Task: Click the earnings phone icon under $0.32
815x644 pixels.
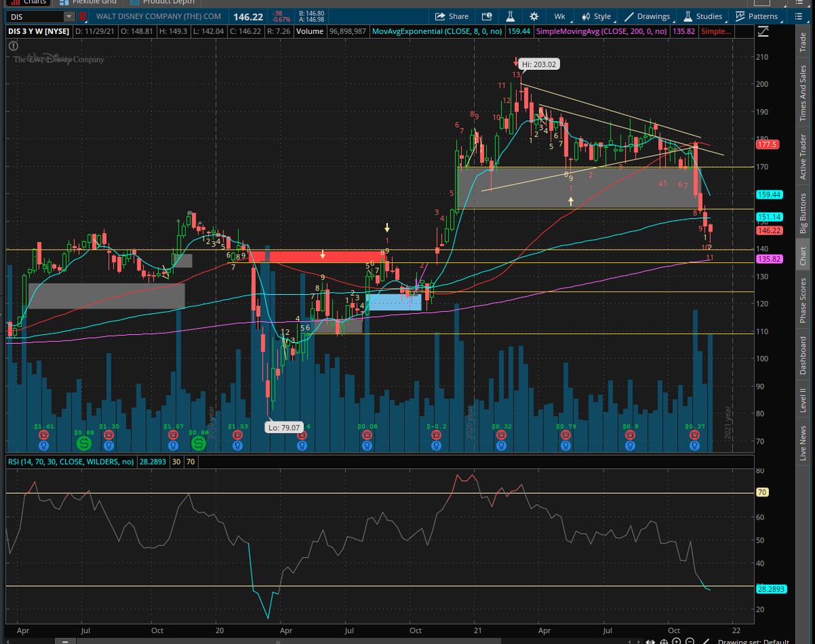Action: tap(501, 435)
